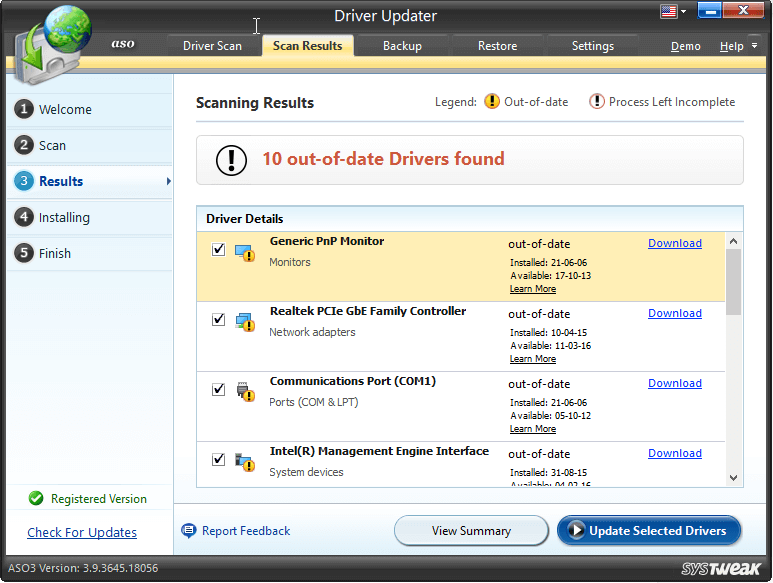The height and width of the screenshot is (583, 773).
Task: Click the Intel Management Engine device icon
Action: 245,462
